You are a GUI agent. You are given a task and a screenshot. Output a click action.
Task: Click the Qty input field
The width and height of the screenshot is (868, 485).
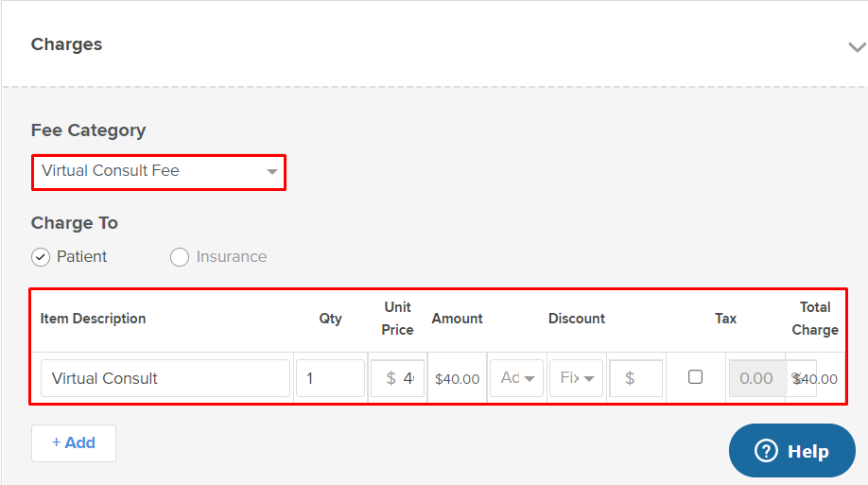pos(331,378)
